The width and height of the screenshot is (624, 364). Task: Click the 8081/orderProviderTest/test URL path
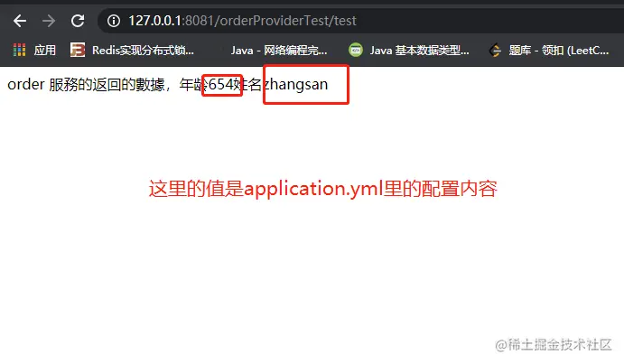(x=271, y=21)
